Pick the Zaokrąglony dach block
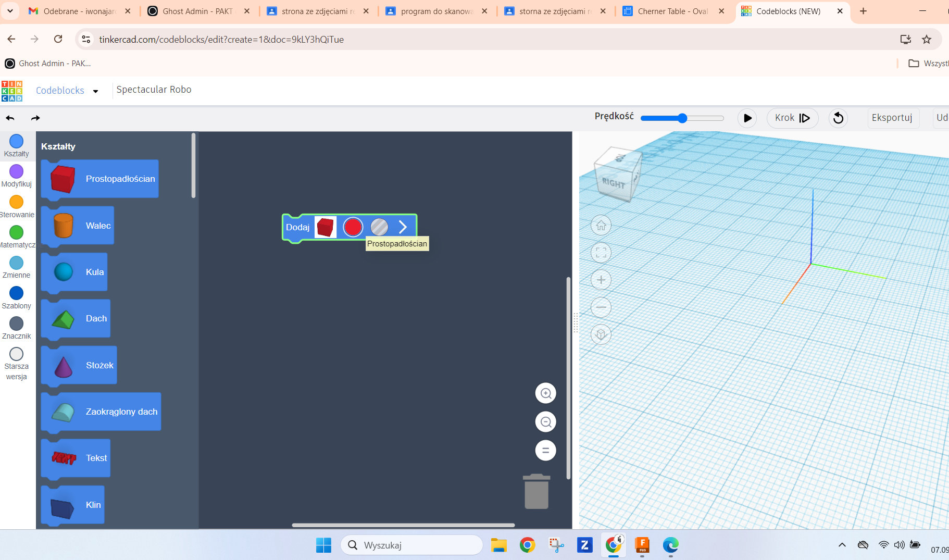 click(101, 412)
